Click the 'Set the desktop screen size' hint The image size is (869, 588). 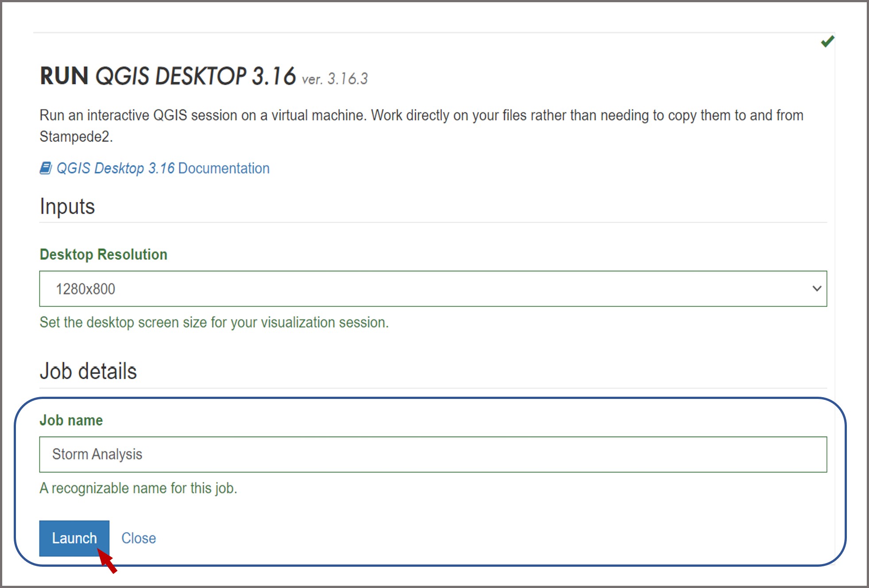tap(214, 322)
